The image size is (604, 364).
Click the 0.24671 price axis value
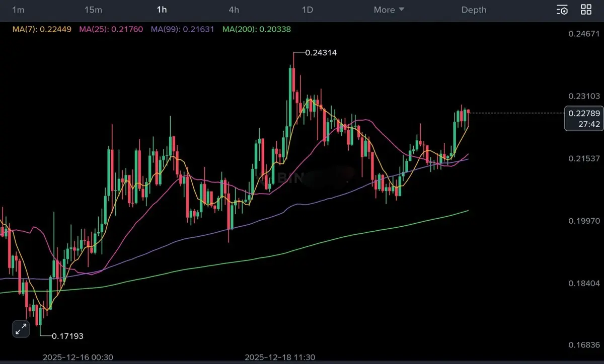point(584,34)
